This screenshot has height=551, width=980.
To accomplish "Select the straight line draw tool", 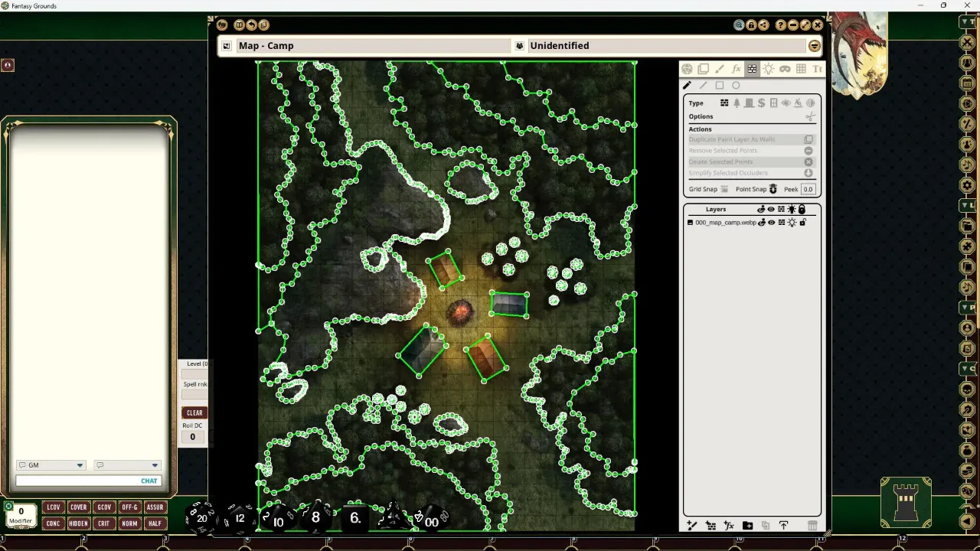I will point(703,86).
